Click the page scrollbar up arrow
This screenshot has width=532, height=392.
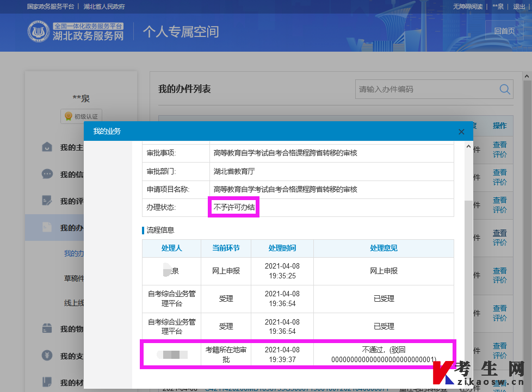[x=527, y=76]
